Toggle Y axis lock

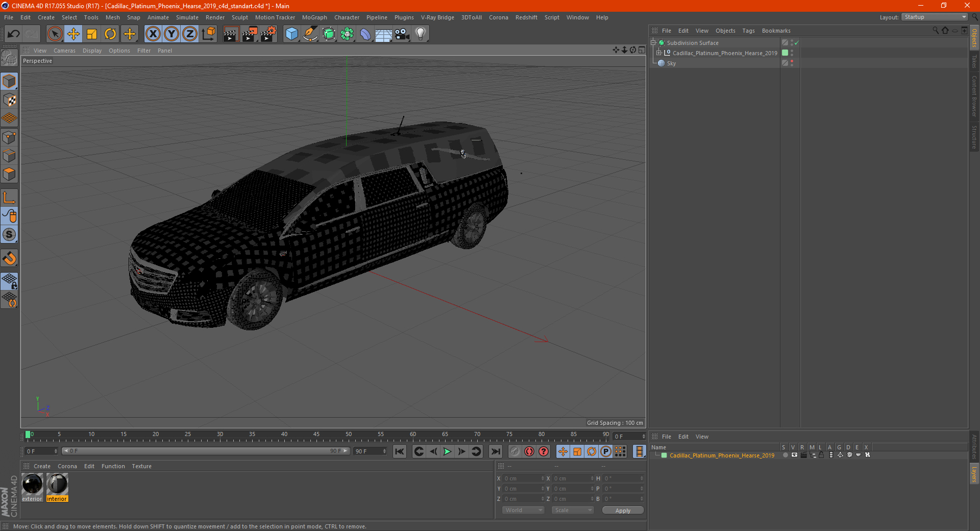pos(171,34)
